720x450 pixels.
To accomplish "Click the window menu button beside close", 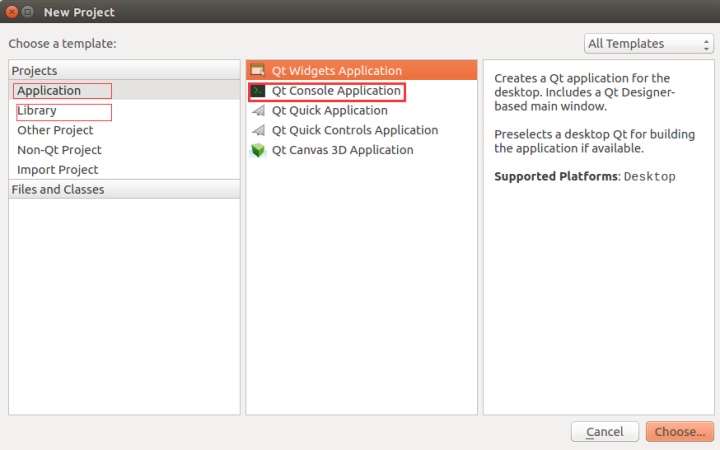I will pyautogui.click(x=28, y=12).
